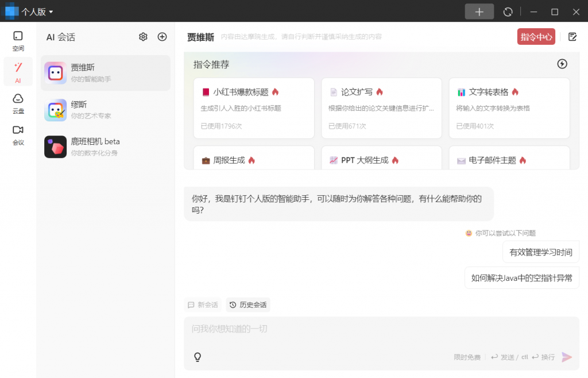This screenshot has height=378, width=588.
Task: Expand the 个人版 dropdown
Action: pyautogui.click(x=37, y=12)
